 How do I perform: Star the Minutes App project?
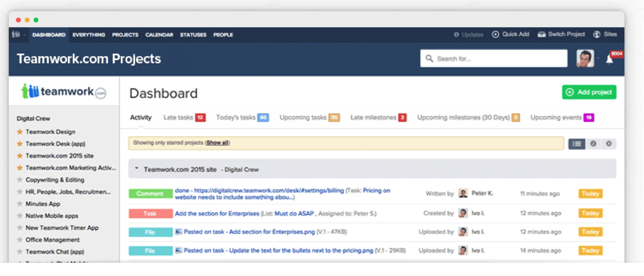(x=19, y=204)
